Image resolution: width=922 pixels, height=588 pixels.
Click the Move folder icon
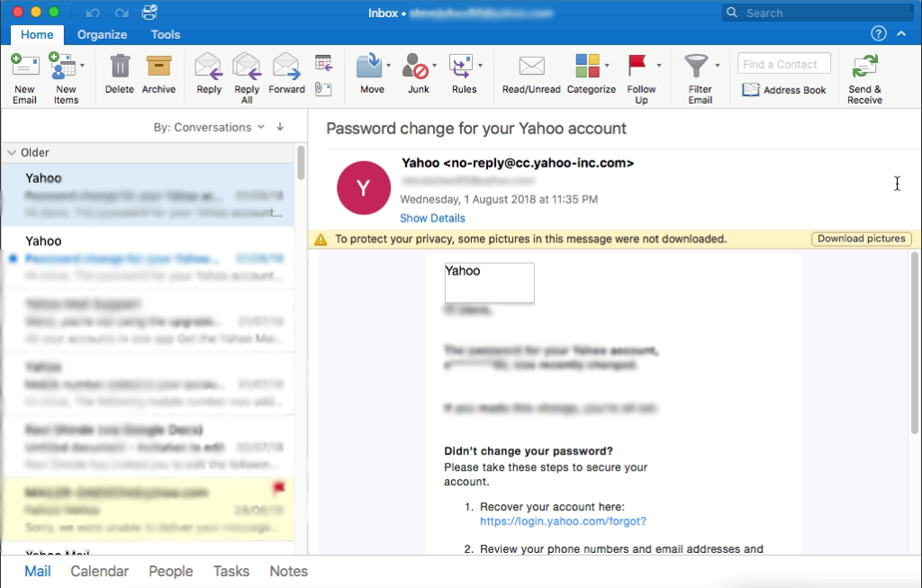tap(369, 66)
